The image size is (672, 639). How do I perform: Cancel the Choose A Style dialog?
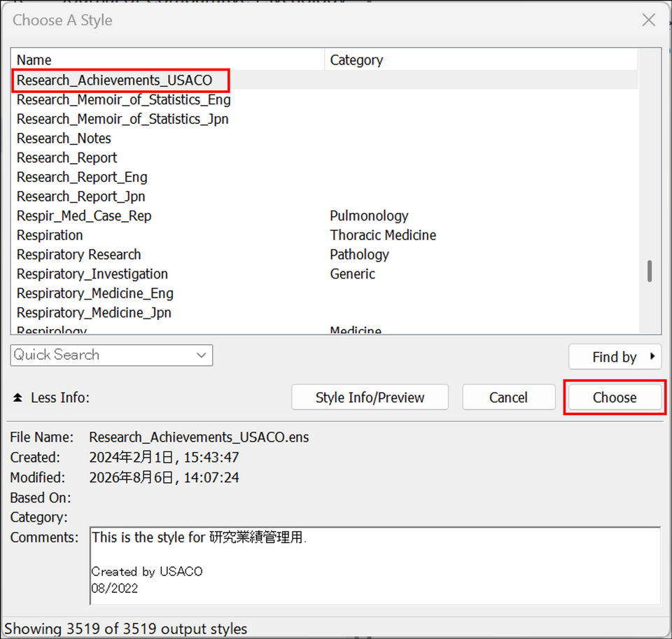pyautogui.click(x=508, y=398)
